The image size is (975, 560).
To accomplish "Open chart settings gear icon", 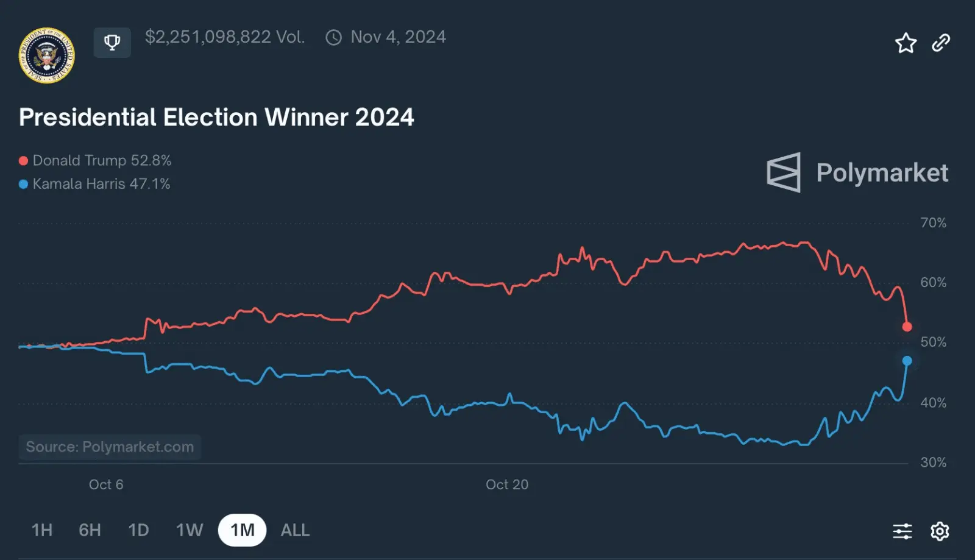I will pyautogui.click(x=940, y=531).
